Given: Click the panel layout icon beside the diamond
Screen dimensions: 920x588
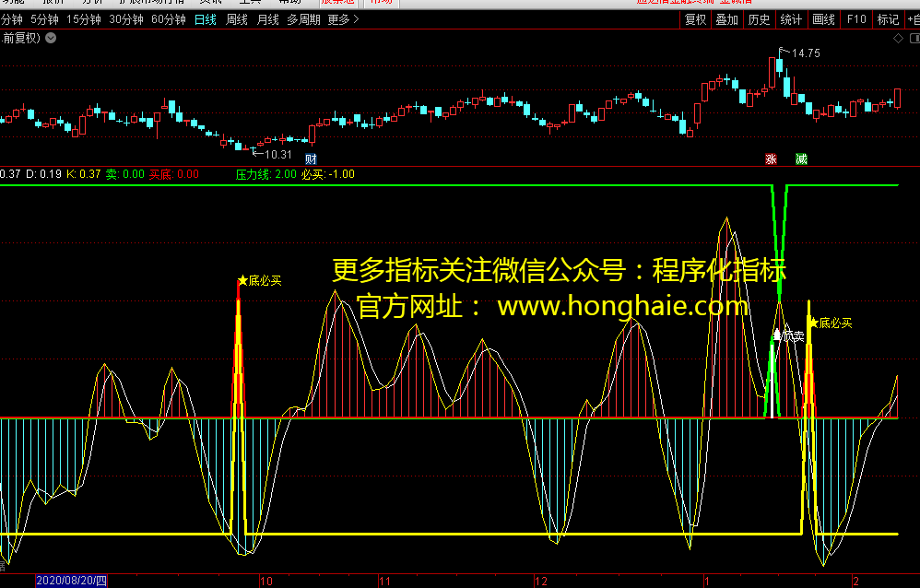Looking at the screenshot, I should click(x=913, y=39).
